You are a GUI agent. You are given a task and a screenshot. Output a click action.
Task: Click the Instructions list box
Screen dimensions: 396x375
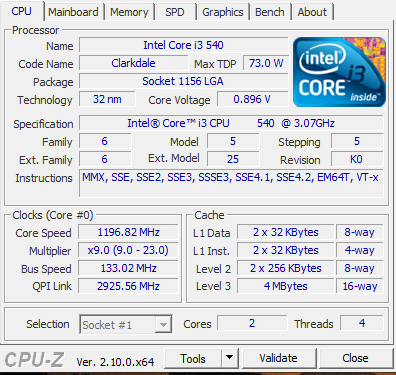231,183
